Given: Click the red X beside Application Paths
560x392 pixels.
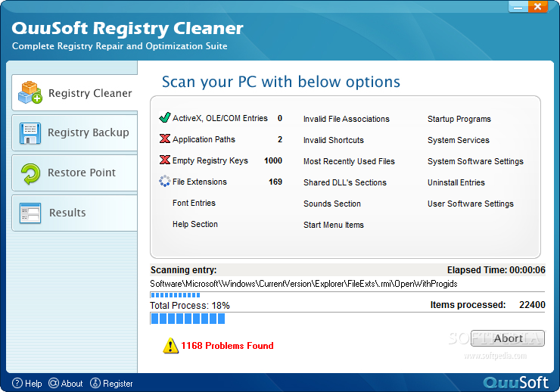Looking at the screenshot, I should (165, 138).
